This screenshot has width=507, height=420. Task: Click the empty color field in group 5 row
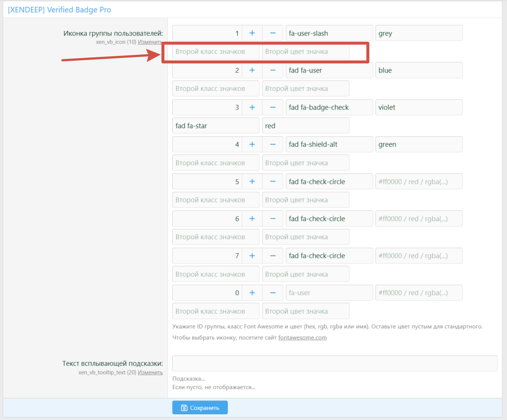[x=419, y=182]
